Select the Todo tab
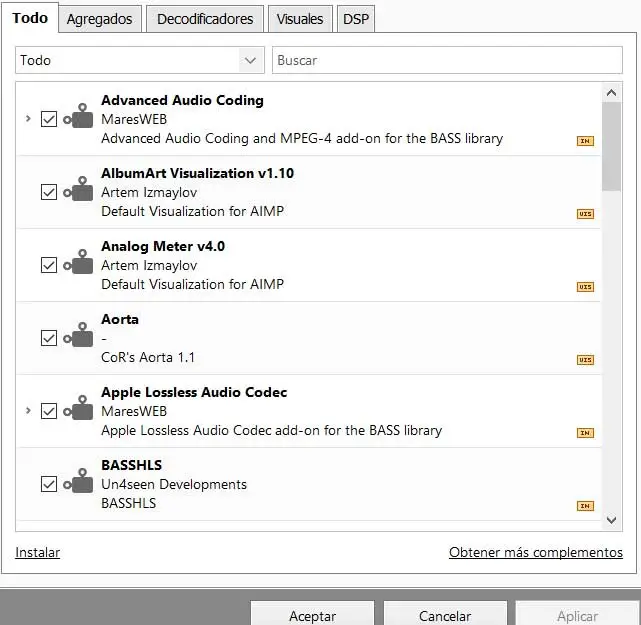This screenshot has width=641, height=625. [30, 18]
